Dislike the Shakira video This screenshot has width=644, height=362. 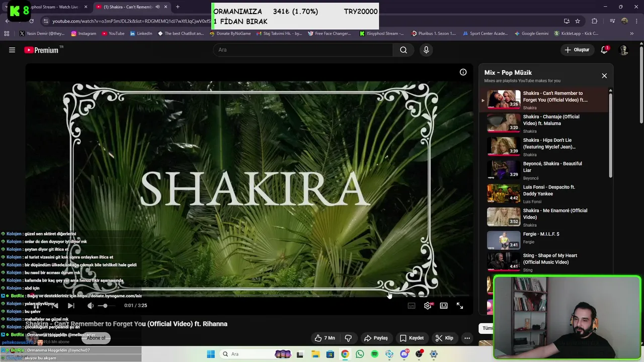click(348, 338)
